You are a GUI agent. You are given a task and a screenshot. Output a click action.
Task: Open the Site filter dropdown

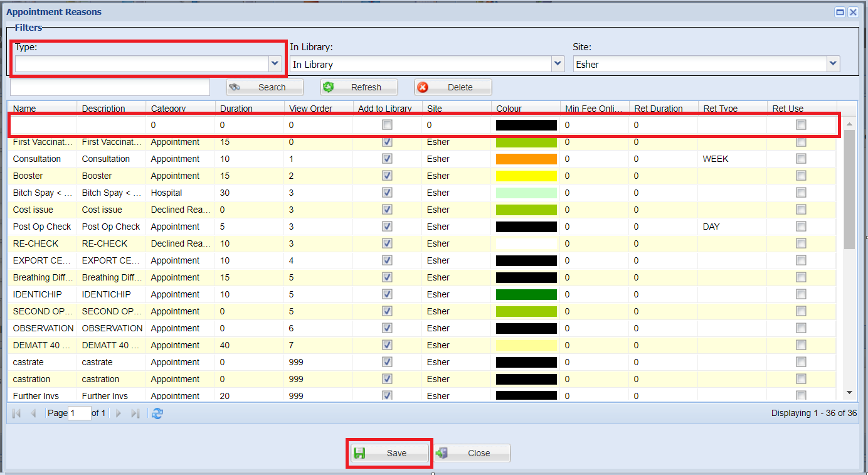(833, 63)
